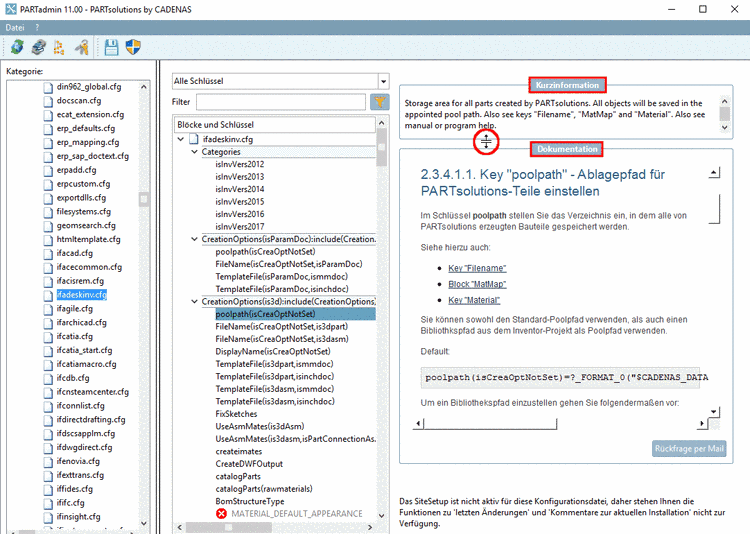The image size is (750, 534).
Task: Click file icon next to ifadeskinv.cfg in category list
Action: point(48,295)
